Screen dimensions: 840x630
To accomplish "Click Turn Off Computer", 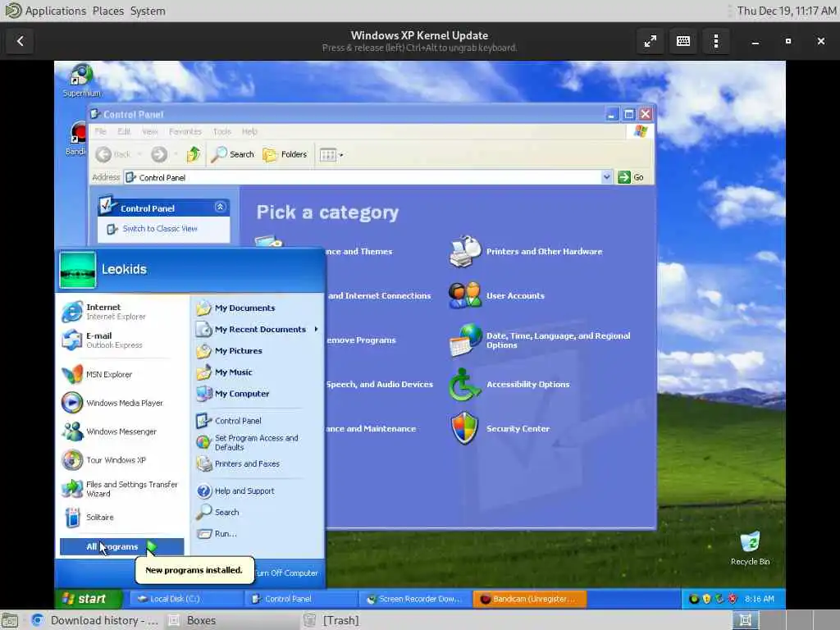I will coord(286,573).
